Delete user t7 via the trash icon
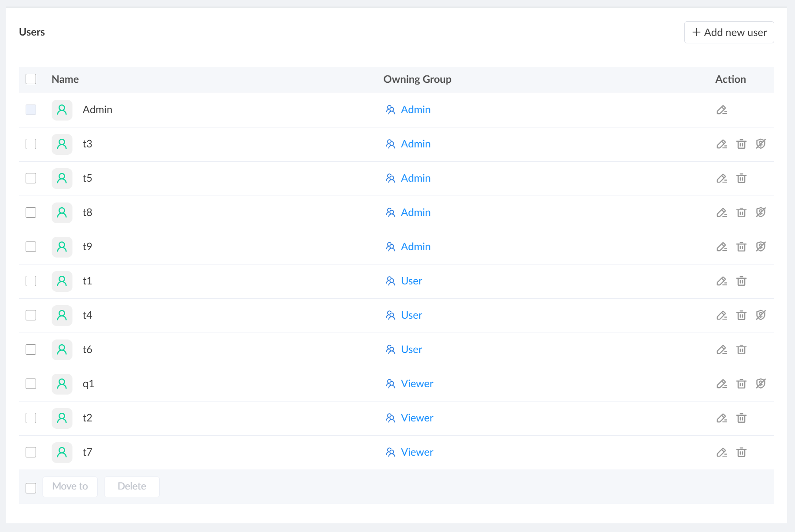This screenshot has height=532, width=795. coord(741,453)
